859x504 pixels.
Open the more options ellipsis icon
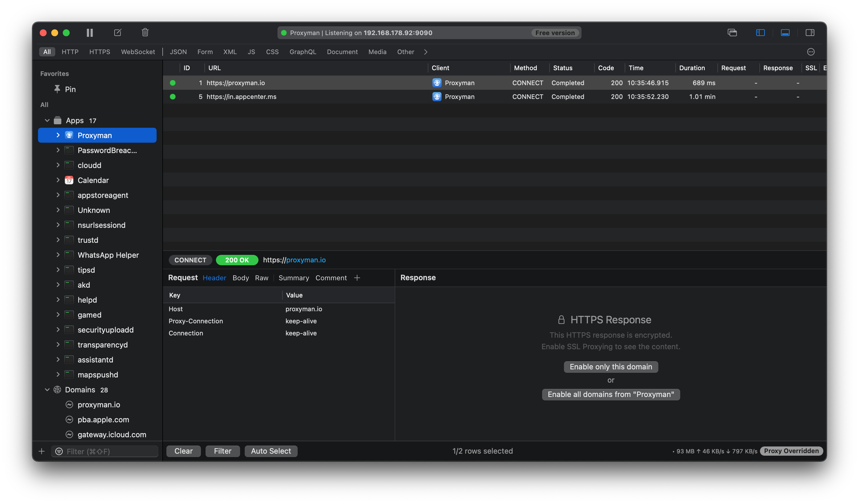[x=811, y=52]
